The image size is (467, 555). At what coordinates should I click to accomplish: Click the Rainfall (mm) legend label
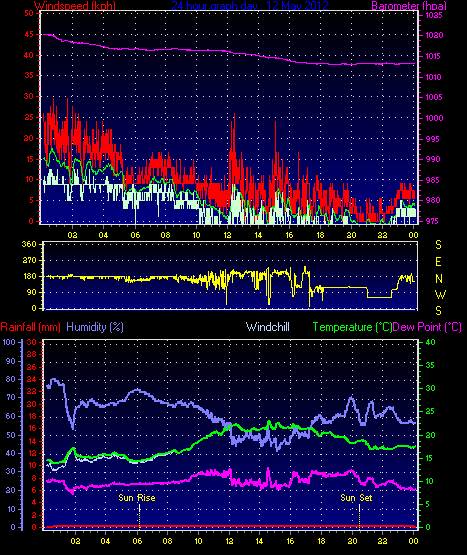(x=30, y=327)
